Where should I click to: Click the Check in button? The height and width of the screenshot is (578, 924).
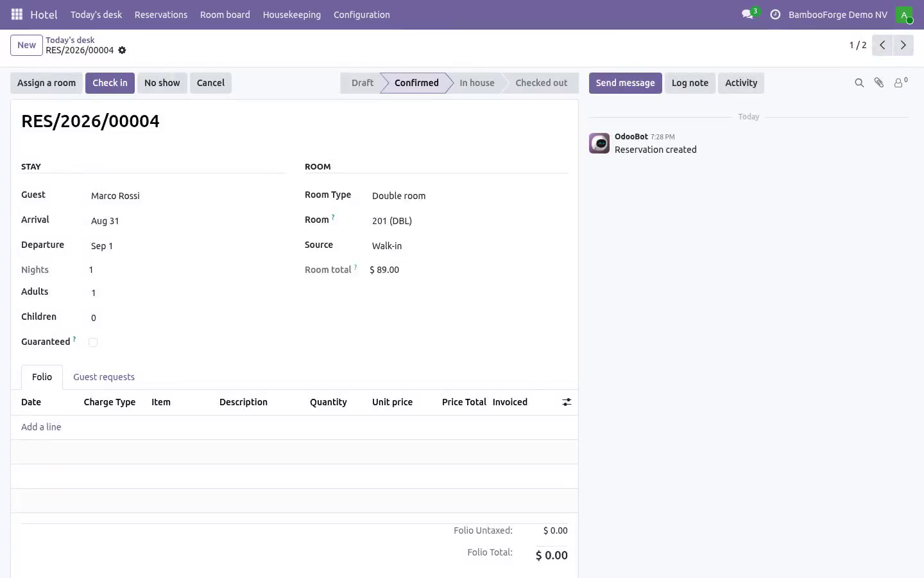[110, 83]
